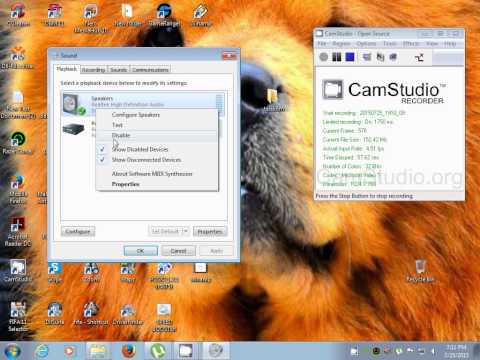Select the CamStudio desktop shortcut

(18, 271)
